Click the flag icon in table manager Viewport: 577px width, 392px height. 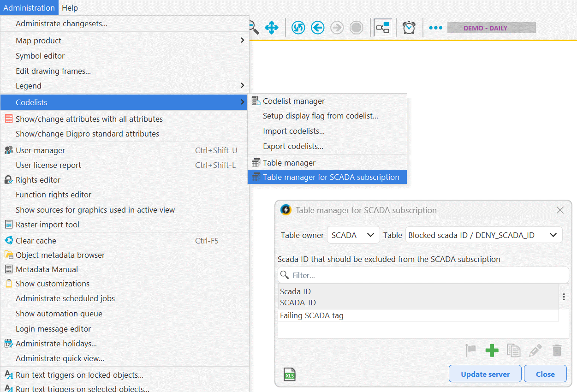pos(470,350)
